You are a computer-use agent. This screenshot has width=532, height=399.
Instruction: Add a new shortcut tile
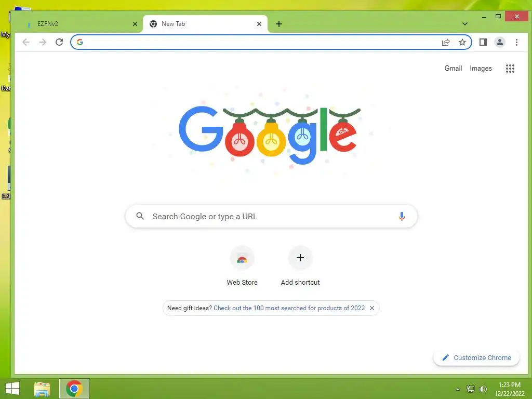pos(300,267)
